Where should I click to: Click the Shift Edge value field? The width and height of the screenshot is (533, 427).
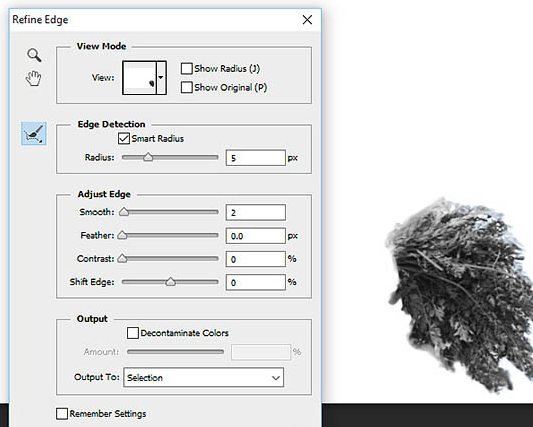tap(256, 282)
